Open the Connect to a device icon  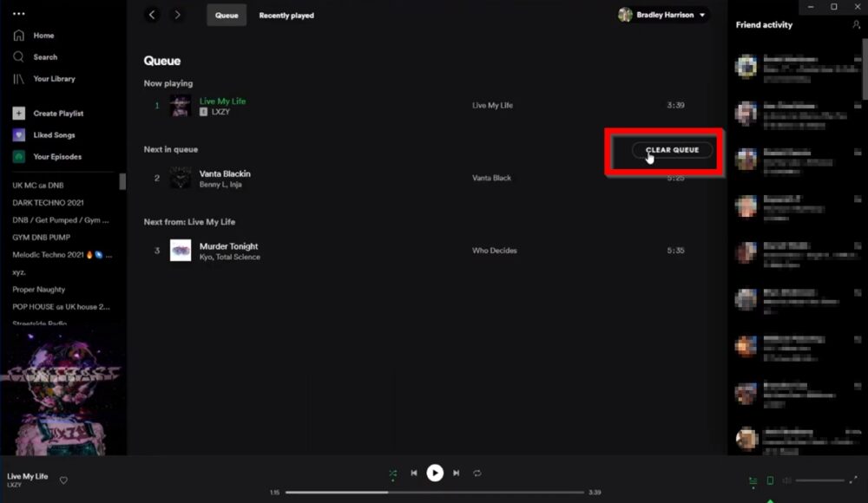pyautogui.click(x=769, y=481)
